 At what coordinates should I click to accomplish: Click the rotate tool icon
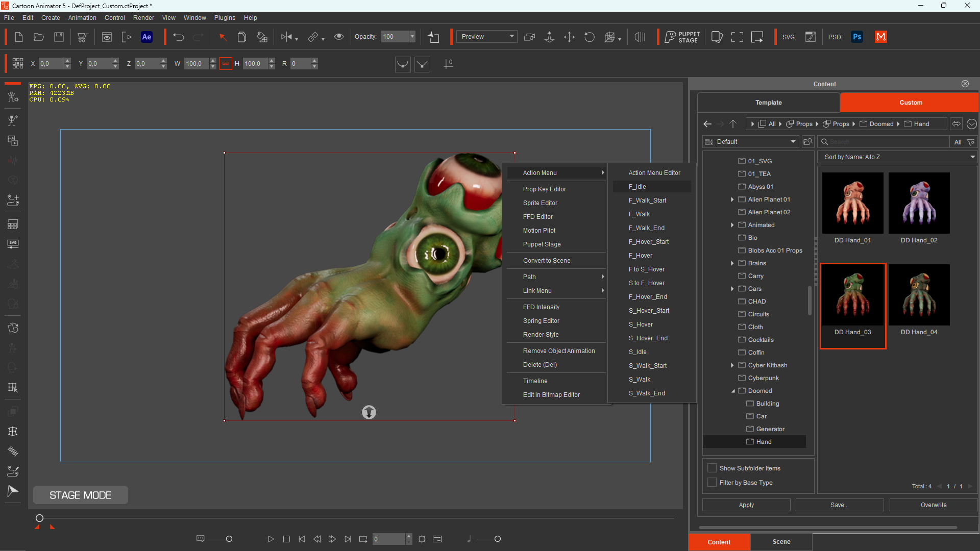589,37
